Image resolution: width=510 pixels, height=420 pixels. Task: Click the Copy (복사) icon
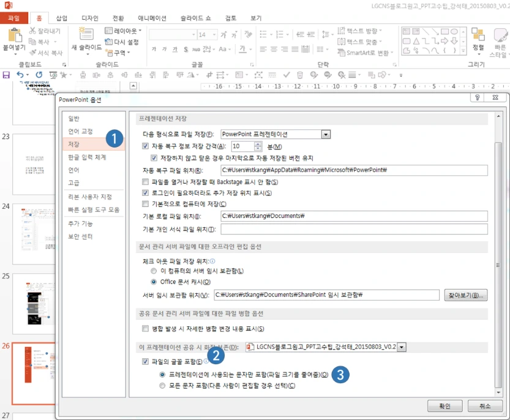pyautogui.click(x=32, y=42)
